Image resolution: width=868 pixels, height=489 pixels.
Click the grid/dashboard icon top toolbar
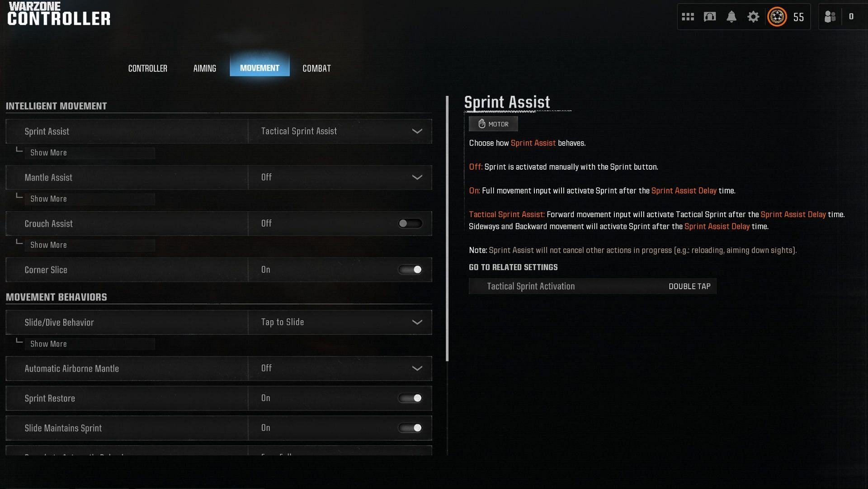click(x=688, y=16)
